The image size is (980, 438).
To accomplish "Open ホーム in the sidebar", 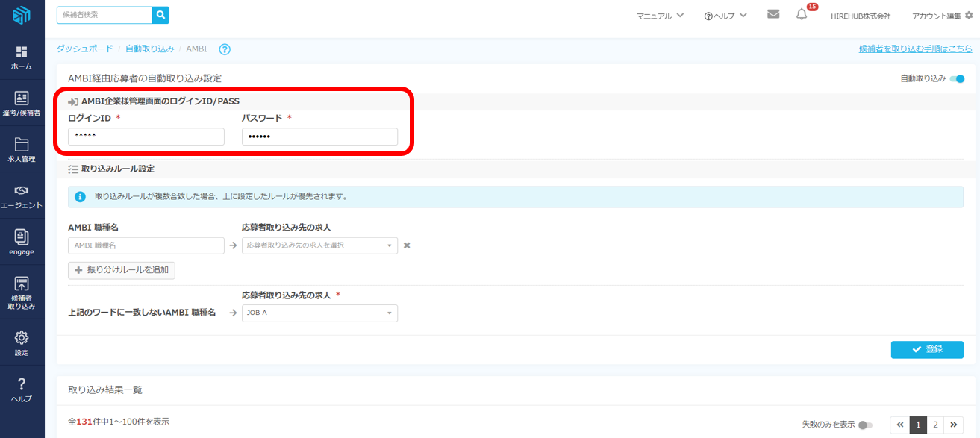I will (x=22, y=57).
